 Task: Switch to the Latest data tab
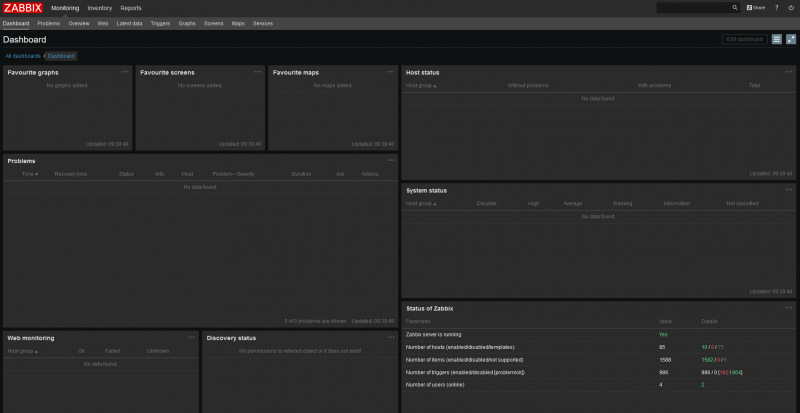pyautogui.click(x=129, y=22)
